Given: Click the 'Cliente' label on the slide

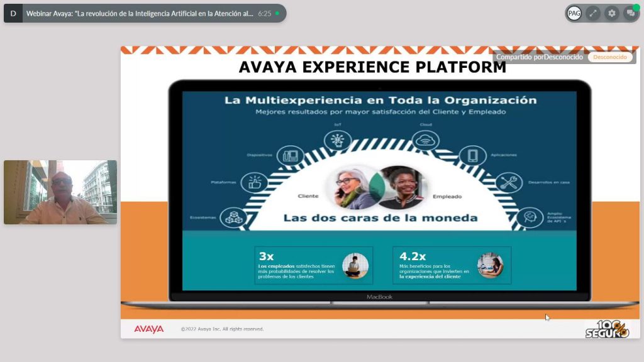Looking at the screenshot, I should click(308, 196).
